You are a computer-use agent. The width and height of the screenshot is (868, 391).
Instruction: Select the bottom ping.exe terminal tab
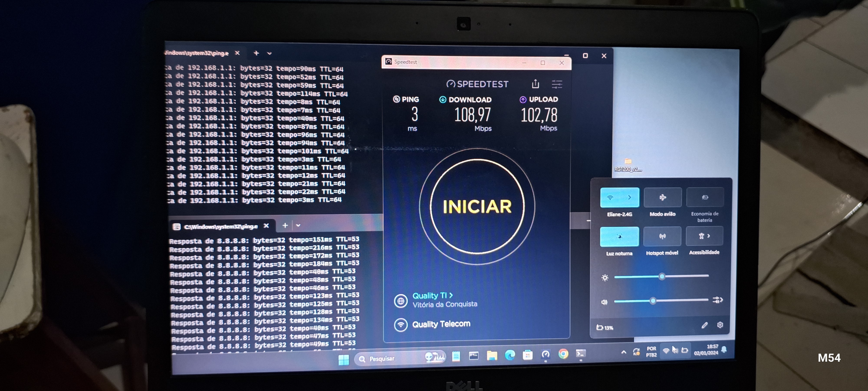tap(220, 226)
